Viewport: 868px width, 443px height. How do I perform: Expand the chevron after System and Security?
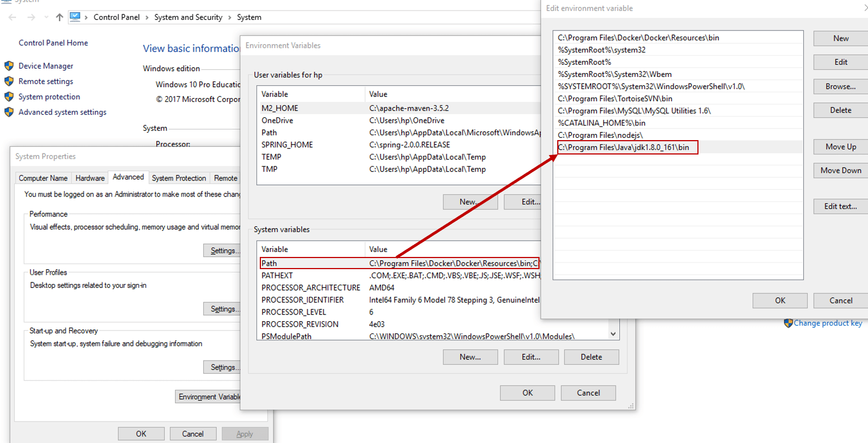click(x=230, y=17)
